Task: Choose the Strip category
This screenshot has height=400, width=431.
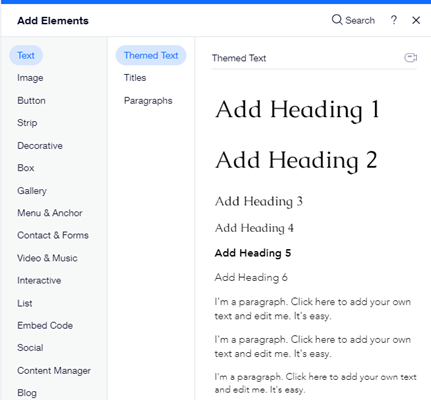Action: [x=27, y=123]
